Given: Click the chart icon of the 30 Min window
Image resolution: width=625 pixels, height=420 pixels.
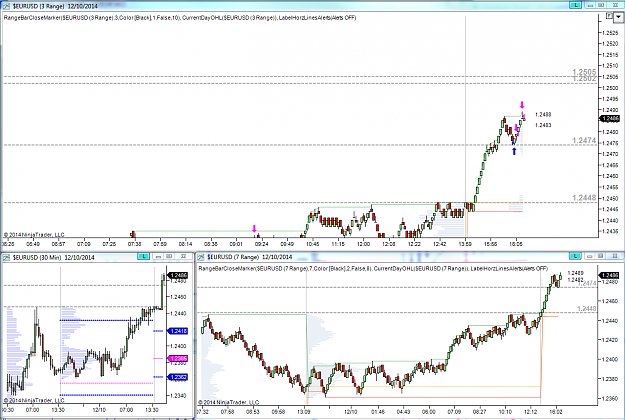Looking at the screenshot, I should [x=7, y=257].
